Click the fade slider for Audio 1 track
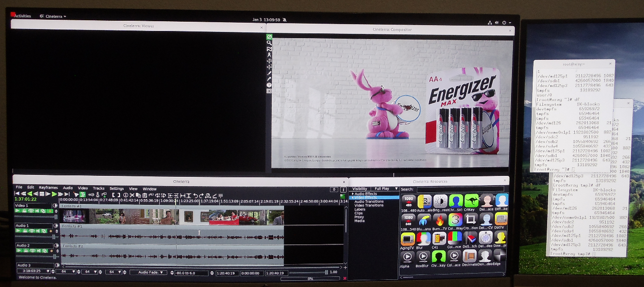This screenshot has height=287, width=644. pyautogui.click(x=54, y=236)
